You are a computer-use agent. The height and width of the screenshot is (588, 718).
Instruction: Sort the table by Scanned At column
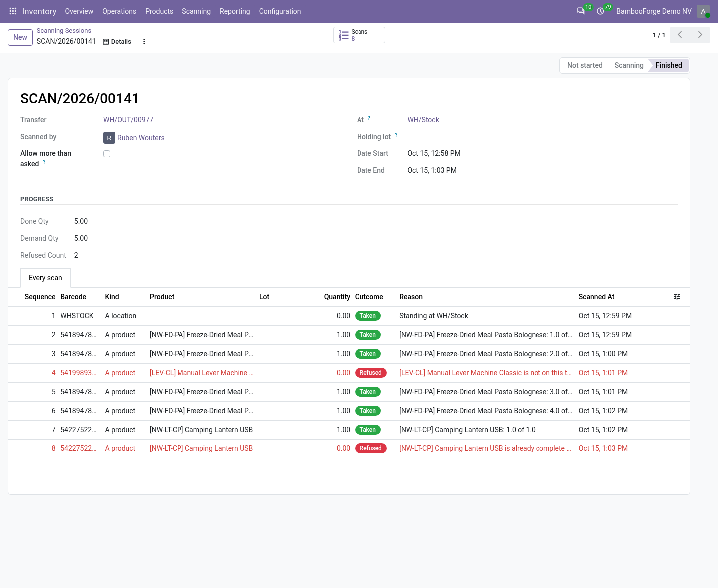coord(597,297)
